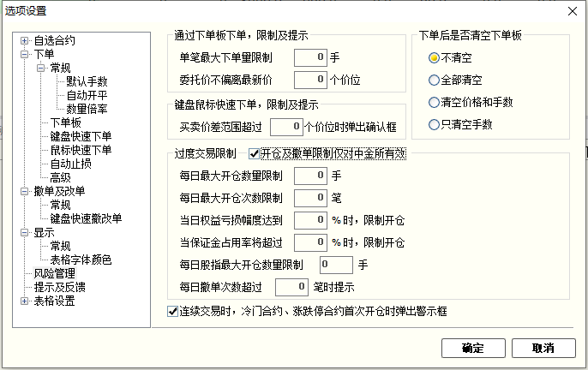Click the 确定 button
Image resolution: width=588 pixels, height=370 pixels.
473,349
